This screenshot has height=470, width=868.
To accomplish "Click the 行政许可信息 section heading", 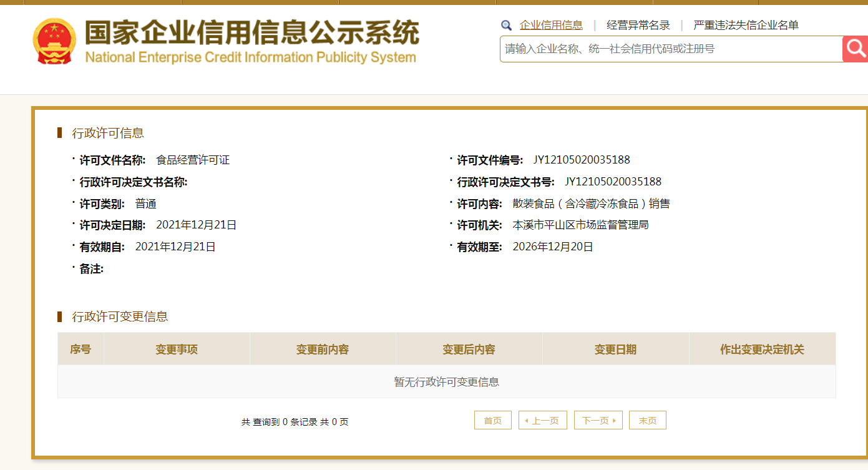I will (108, 133).
